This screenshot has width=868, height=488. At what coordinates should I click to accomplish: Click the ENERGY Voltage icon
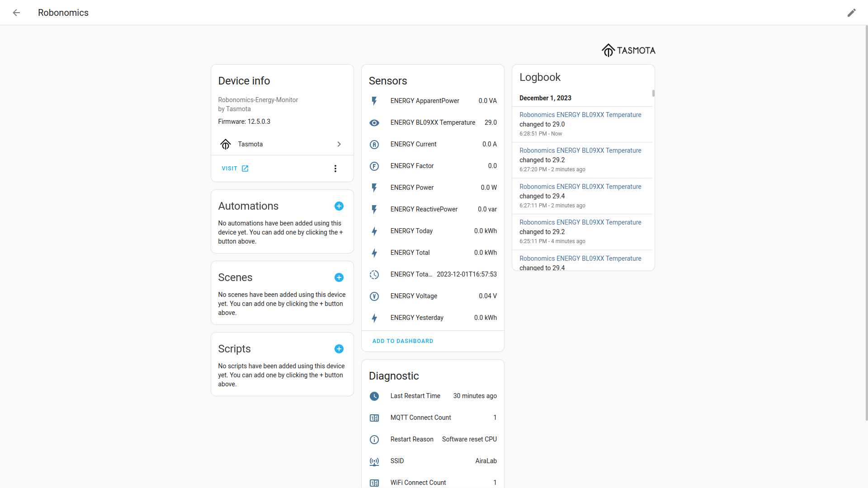pos(374,296)
